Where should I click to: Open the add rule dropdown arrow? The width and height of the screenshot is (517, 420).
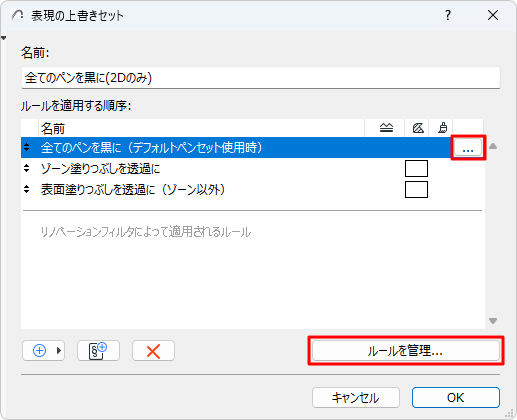tap(59, 350)
